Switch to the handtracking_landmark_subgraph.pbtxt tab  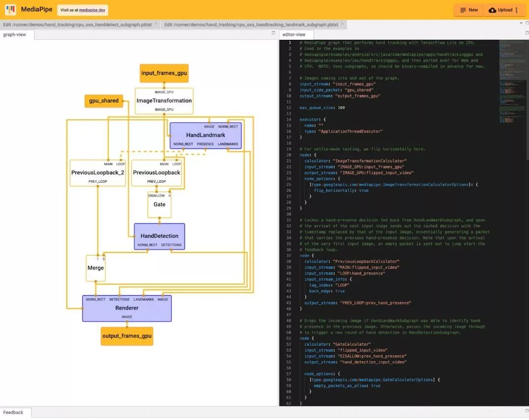tap(251, 25)
